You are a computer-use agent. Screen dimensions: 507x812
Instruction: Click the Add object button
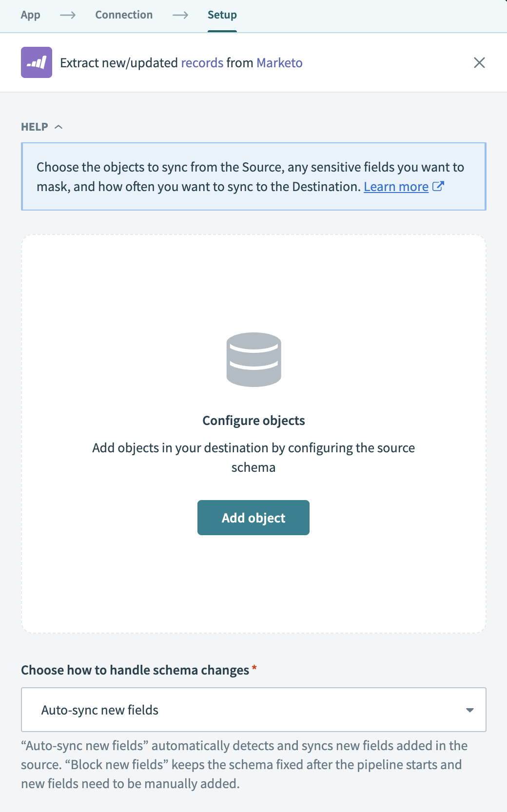[253, 518]
